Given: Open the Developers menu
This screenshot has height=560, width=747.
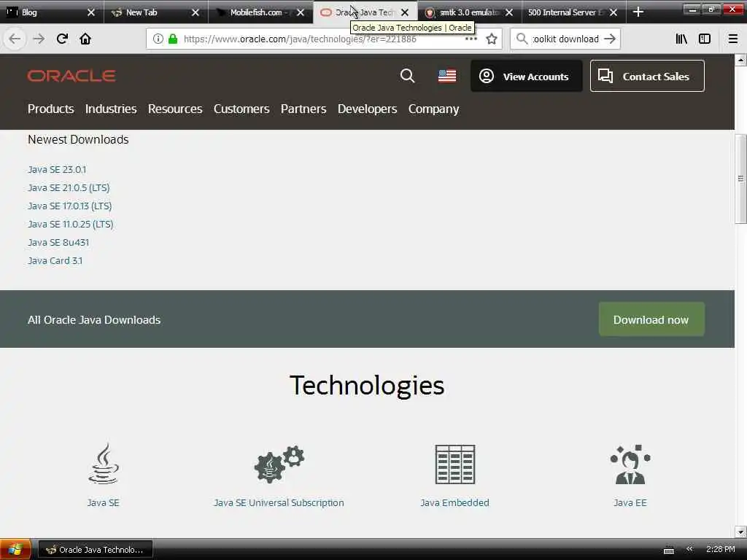Looking at the screenshot, I should (368, 109).
